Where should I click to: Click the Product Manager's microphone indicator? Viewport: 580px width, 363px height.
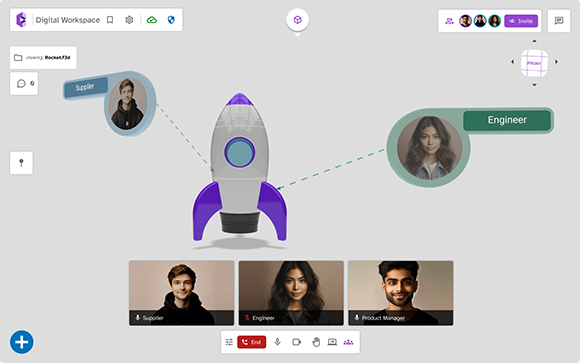357,318
